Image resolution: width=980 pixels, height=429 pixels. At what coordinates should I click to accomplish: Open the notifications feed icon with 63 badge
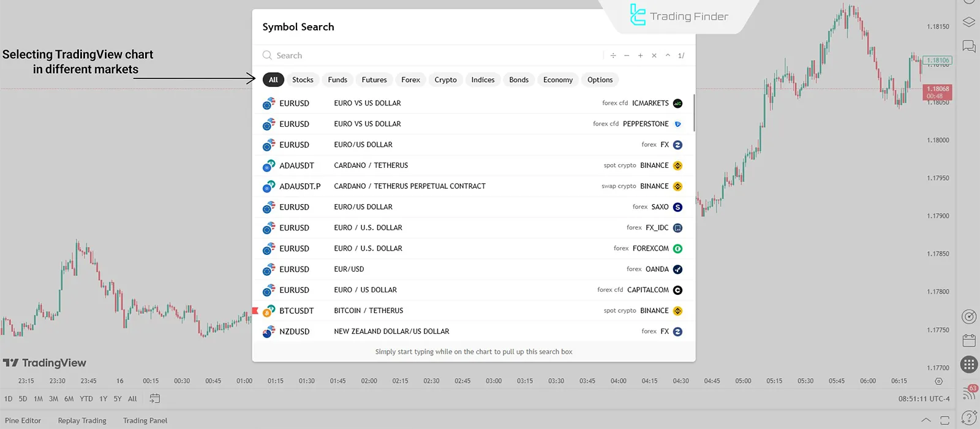click(969, 392)
